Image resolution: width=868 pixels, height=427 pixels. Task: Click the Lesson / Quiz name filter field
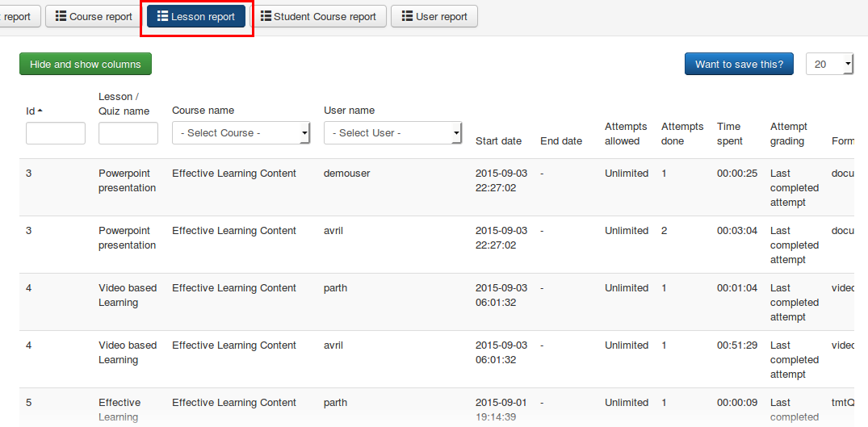128,133
